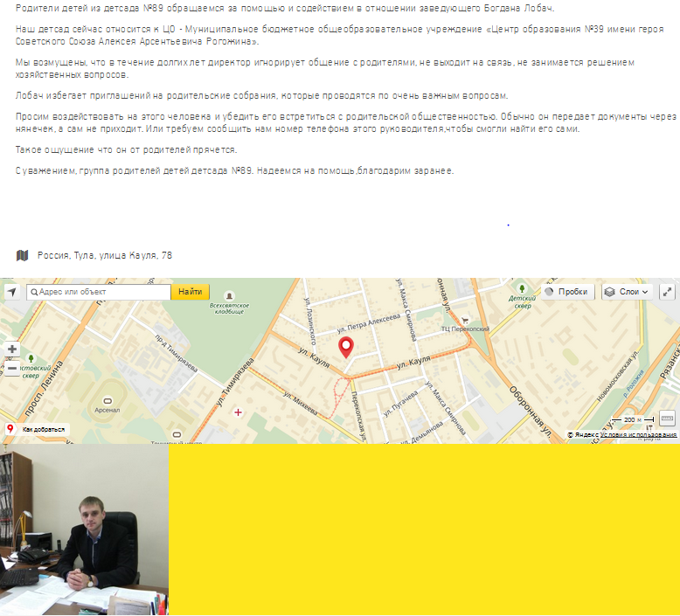The image size is (680, 616).
Task: Click Детский сквер tree icon
Action: (522, 288)
